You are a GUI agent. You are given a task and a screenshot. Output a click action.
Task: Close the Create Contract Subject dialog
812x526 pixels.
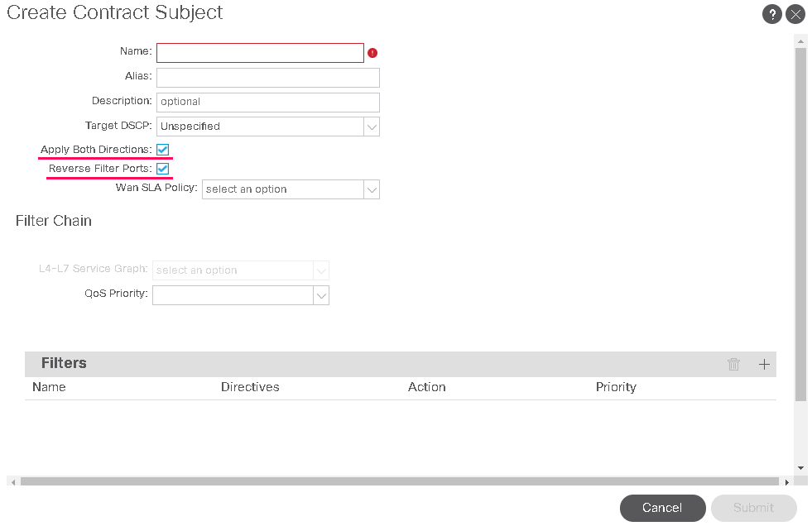tap(795, 14)
